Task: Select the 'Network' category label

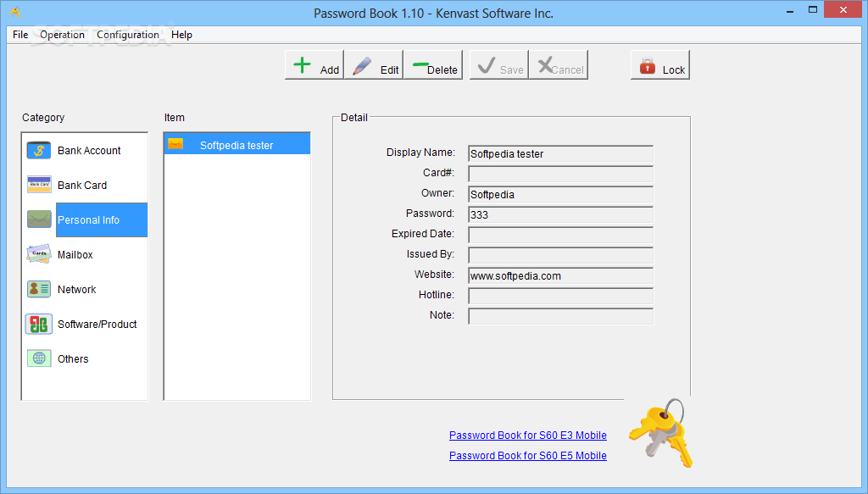Action: point(77,289)
